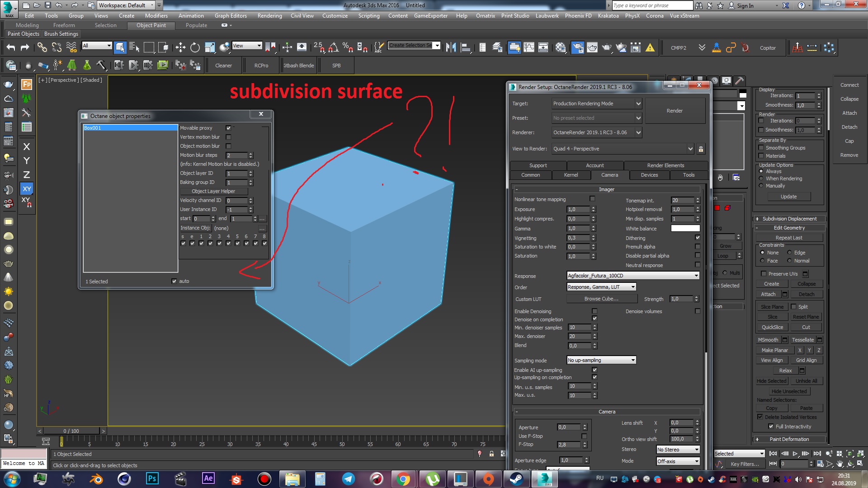Click the QuickSlice button

coord(772,327)
